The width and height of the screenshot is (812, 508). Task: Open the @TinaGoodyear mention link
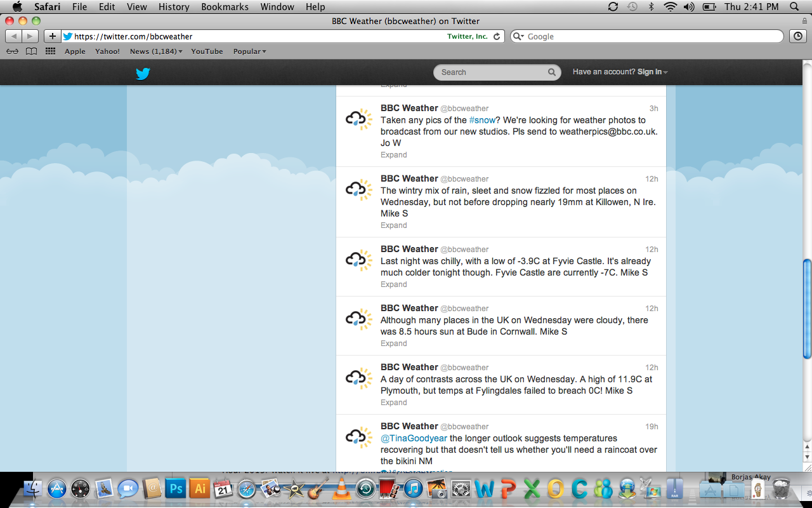(414, 438)
